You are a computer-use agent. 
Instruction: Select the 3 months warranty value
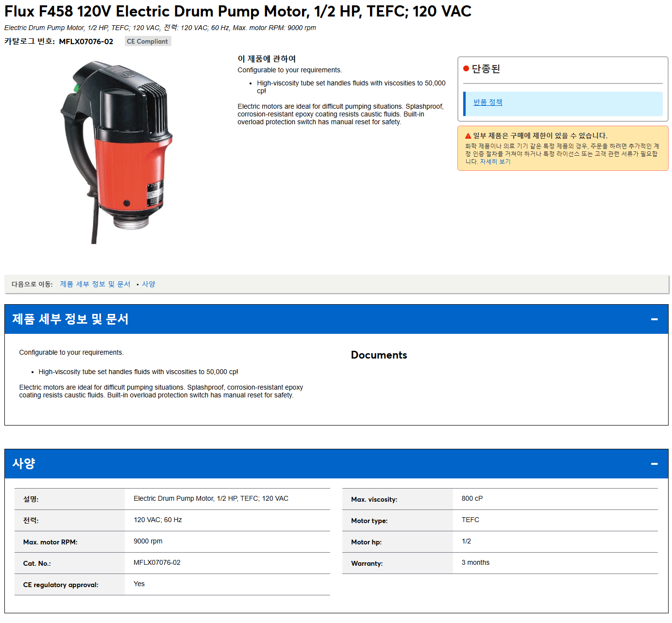(475, 563)
